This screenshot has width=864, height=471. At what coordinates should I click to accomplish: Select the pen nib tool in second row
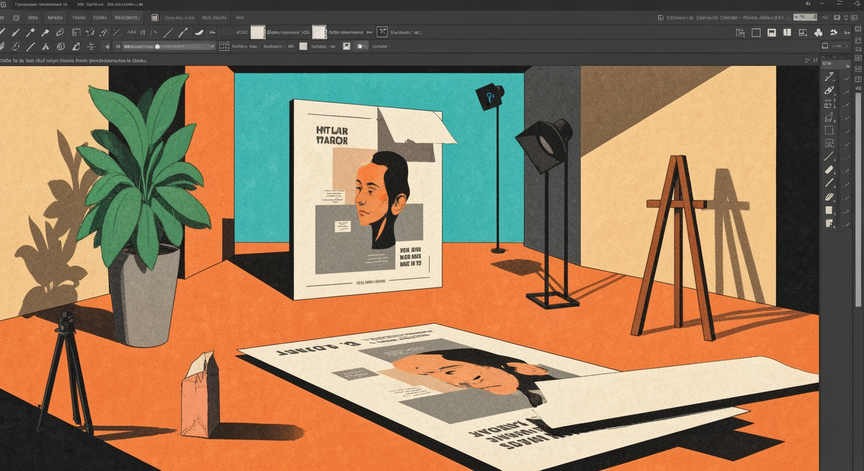click(x=76, y=46)
